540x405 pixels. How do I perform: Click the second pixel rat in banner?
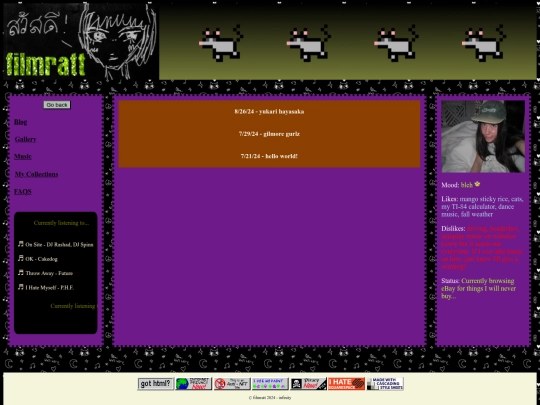[x=308, y=43]
